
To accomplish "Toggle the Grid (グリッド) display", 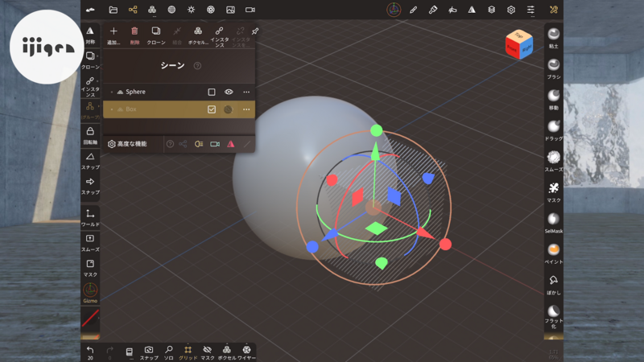I will coord(188,352).
